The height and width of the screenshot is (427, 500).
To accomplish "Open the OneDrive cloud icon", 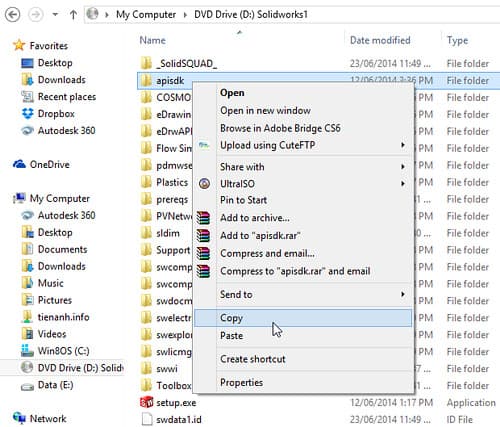I will coord(19,164).
